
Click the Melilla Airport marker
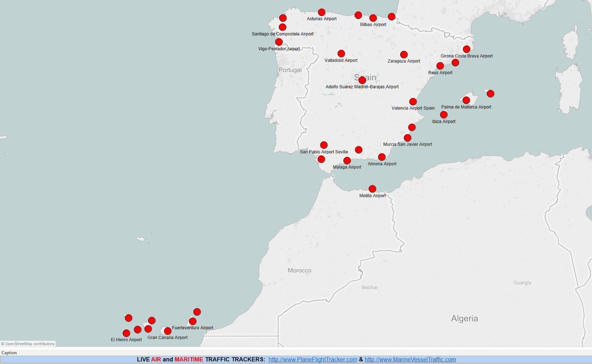pyautogui.click(x=372, y=189)
